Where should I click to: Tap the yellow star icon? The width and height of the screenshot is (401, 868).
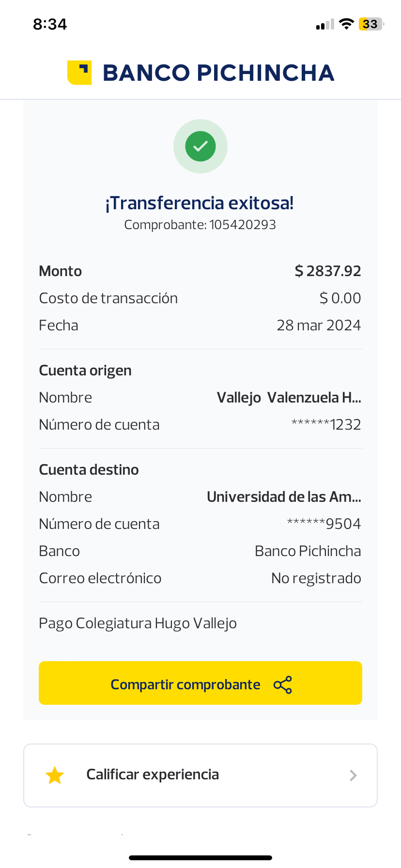[x=55, y=775]
